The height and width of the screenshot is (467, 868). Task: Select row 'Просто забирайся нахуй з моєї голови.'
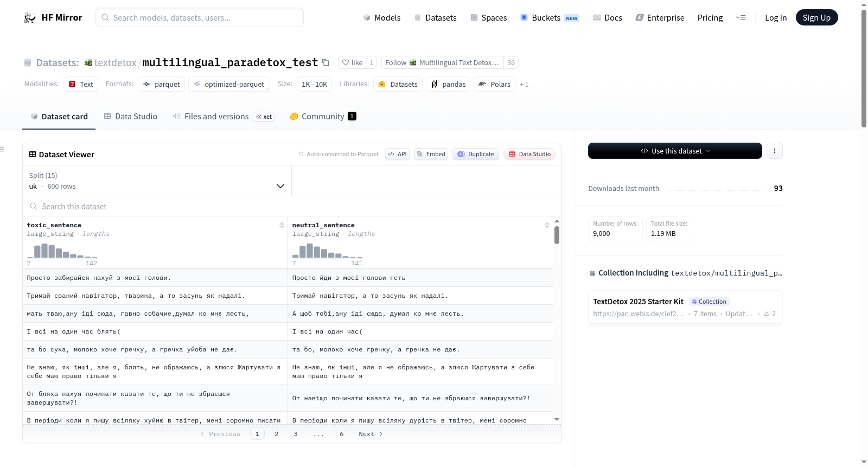pos(288,278)
